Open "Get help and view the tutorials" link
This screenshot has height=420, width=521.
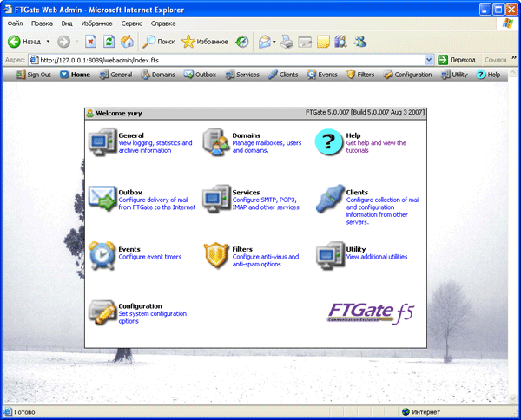point(376,147)
